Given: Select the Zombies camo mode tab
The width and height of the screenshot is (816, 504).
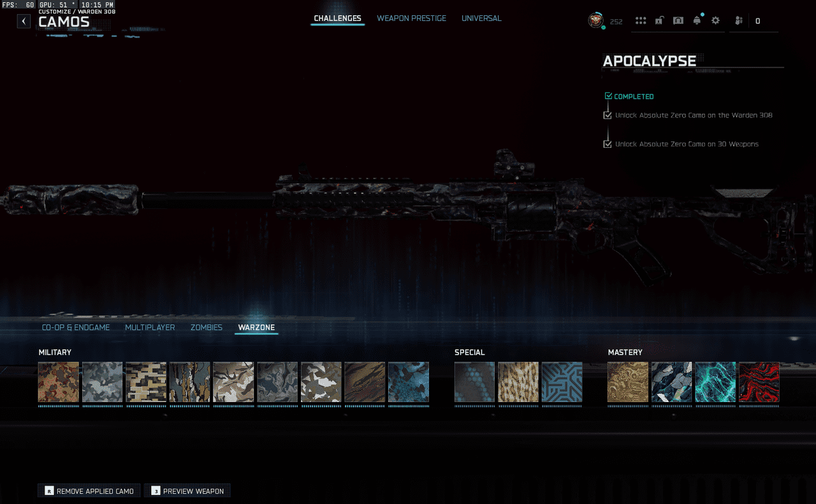Looking at the screenshot, I should pos(206,328).
